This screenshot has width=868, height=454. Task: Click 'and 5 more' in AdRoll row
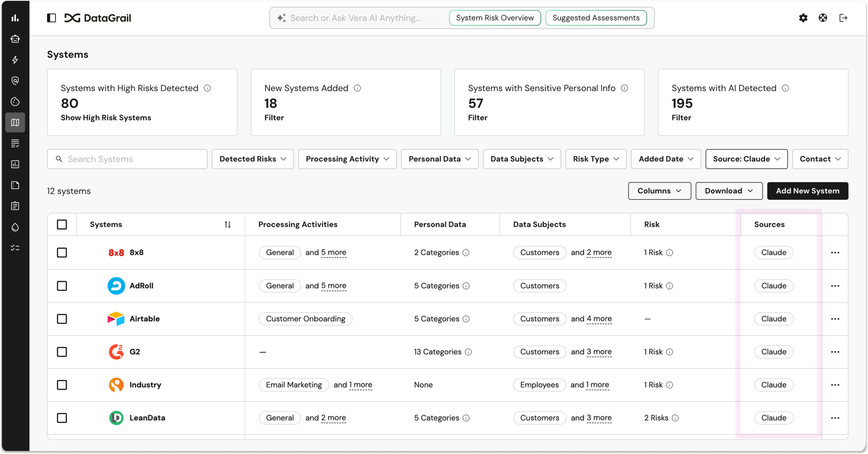point(325,286)
